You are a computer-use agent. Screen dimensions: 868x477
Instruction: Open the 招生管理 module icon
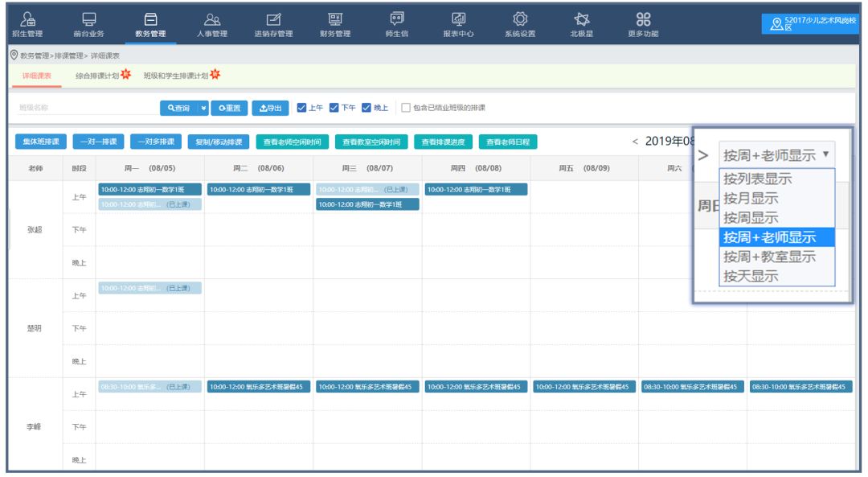click(x=27, y=19)
